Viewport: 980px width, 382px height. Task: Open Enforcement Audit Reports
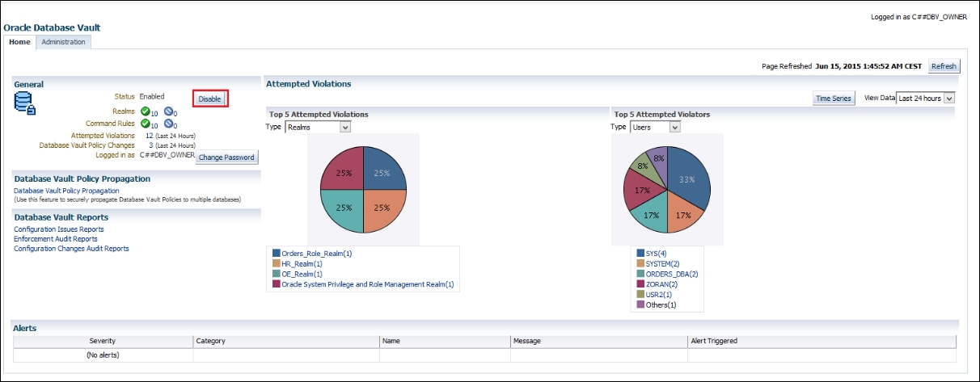[x=56, y=239]
